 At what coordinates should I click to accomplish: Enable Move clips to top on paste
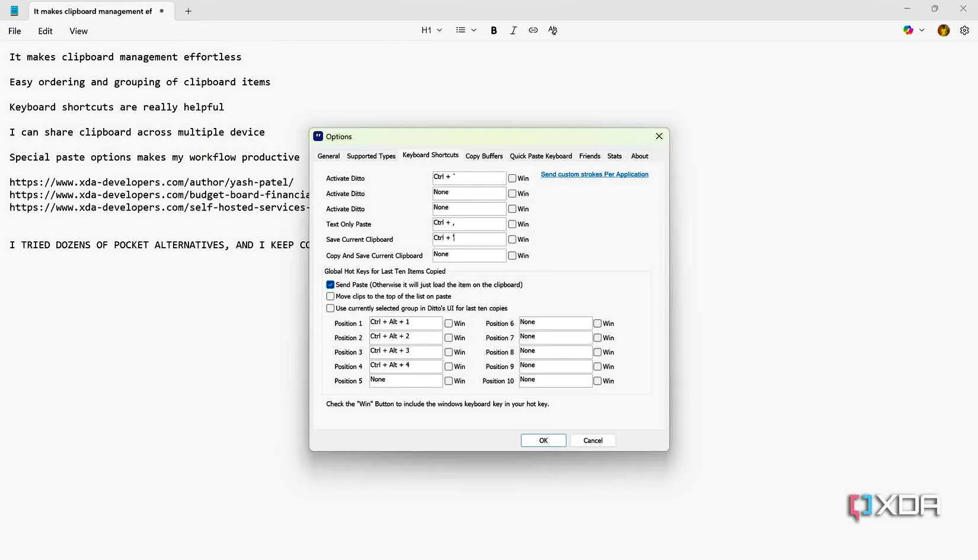[x=331, y=296]
